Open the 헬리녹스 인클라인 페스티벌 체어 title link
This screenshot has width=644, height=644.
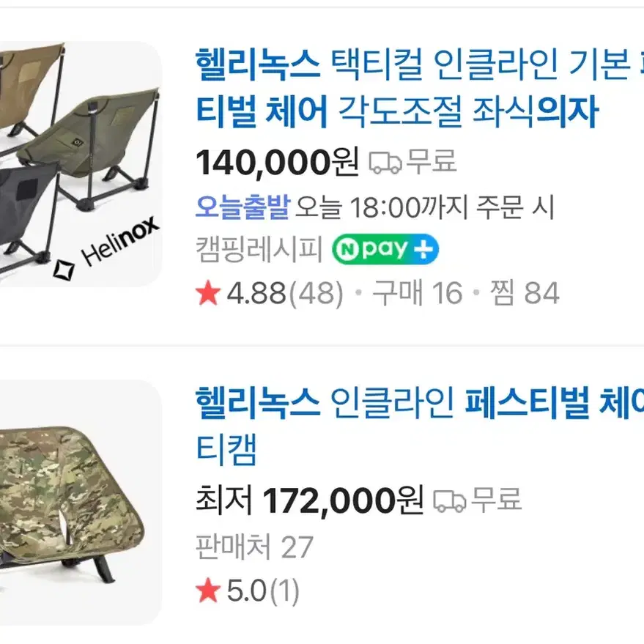pos(420,426)
